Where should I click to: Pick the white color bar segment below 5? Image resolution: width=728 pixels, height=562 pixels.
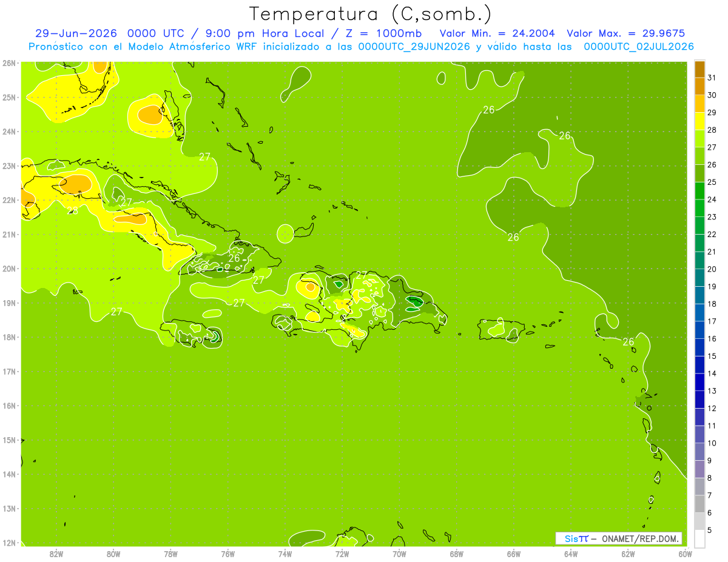tap(699, 538)
